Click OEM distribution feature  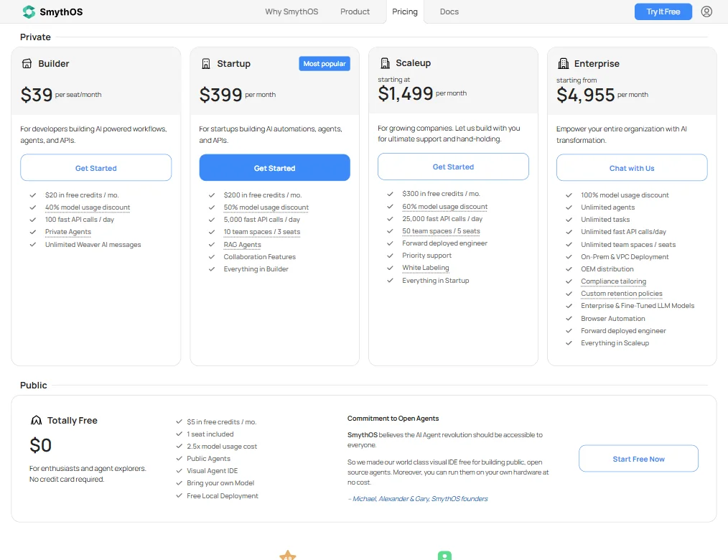tap(607, 269)
